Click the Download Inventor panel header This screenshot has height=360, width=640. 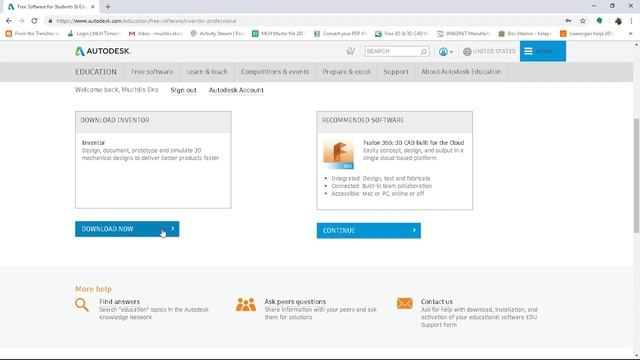(153, 122)
